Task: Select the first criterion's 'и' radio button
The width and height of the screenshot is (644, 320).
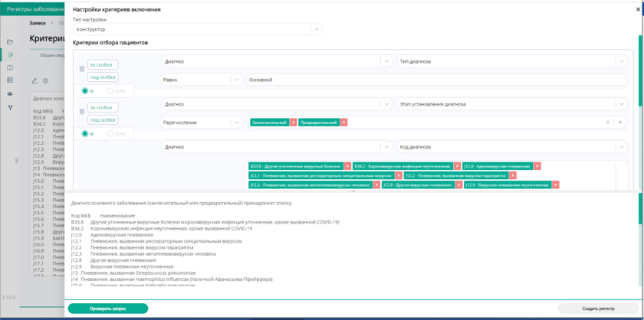Action: (x=85, y=91)
